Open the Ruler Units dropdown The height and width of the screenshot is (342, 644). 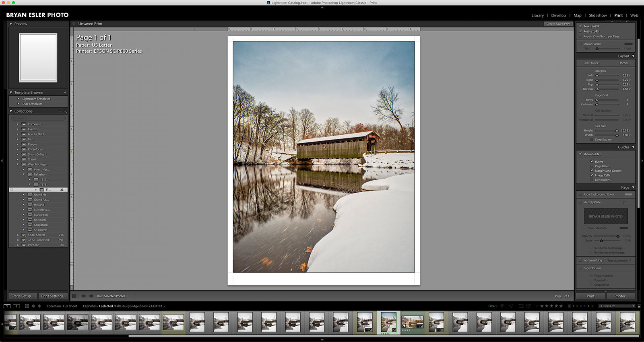click(625, 63)
